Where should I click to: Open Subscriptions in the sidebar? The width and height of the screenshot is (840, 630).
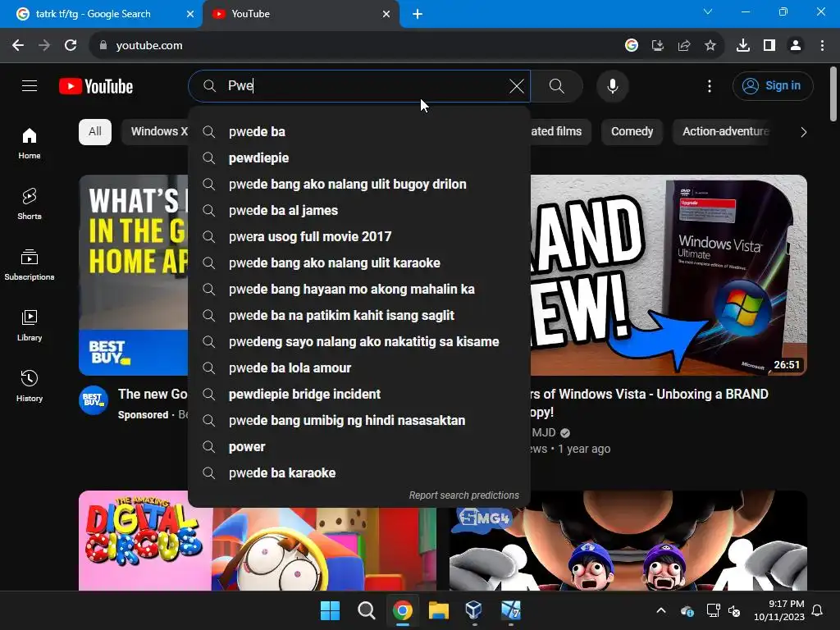tap(30, 265)
